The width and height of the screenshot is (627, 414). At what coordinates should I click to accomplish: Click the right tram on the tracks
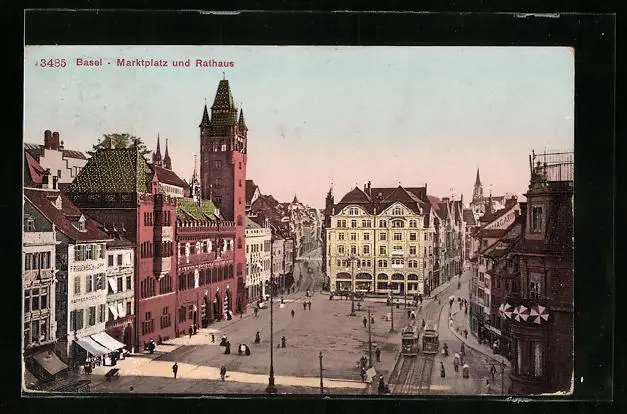coord(430,339)
